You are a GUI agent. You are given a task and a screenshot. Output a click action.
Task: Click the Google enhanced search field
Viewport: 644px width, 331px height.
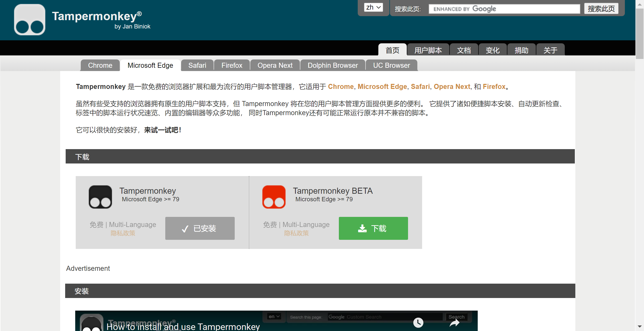(504, 9)
